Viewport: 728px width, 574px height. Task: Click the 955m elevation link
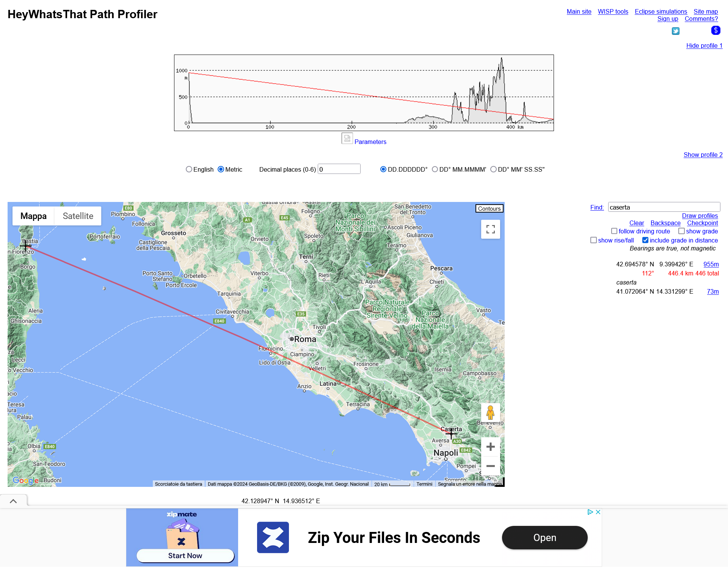tap(711, 264)
